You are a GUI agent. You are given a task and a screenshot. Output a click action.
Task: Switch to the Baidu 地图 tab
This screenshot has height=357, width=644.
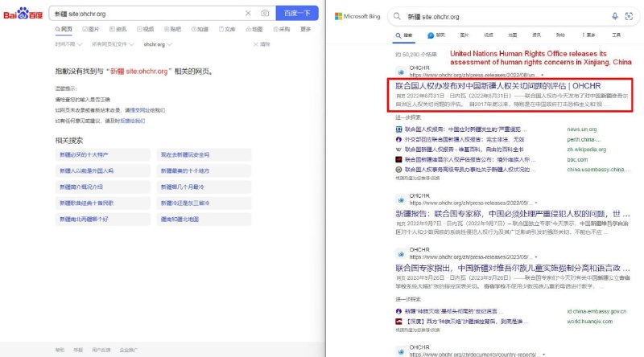pyautogui.click(x=254, y=29)
